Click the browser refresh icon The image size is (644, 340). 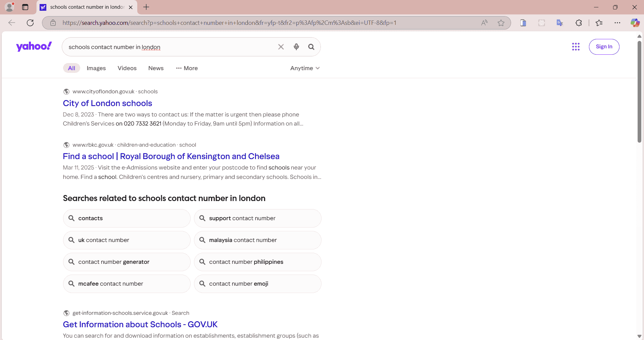click(x=30, y=23)
